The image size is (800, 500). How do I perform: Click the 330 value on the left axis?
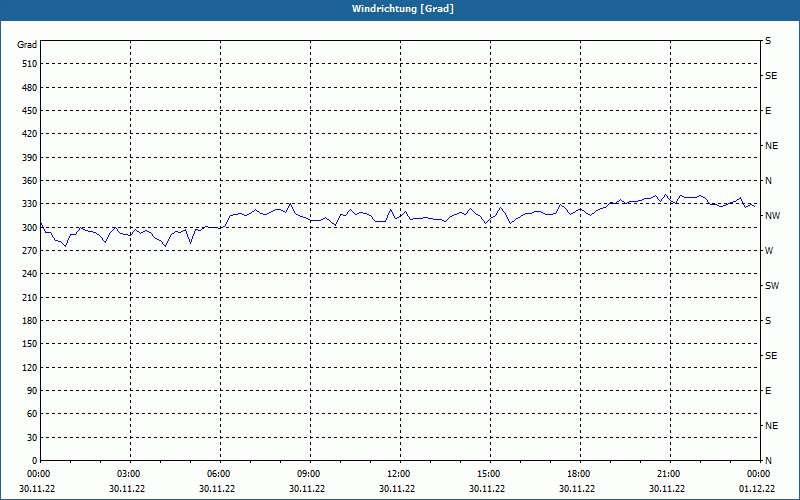click(x=30, y=204)
